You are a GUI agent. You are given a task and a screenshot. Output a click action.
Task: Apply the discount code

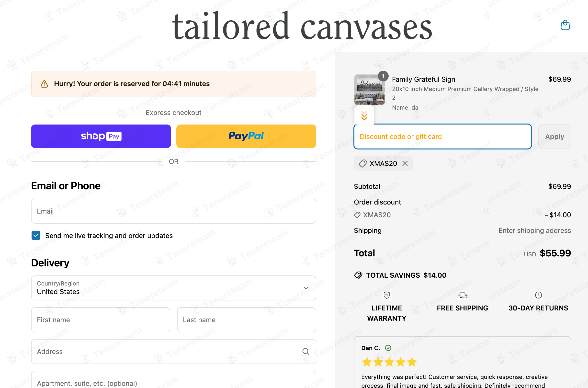coord(554,137)
